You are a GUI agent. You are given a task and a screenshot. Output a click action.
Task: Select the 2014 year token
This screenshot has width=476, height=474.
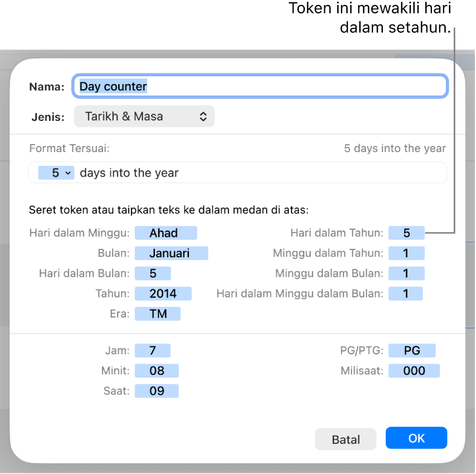(x=163, y=294)
